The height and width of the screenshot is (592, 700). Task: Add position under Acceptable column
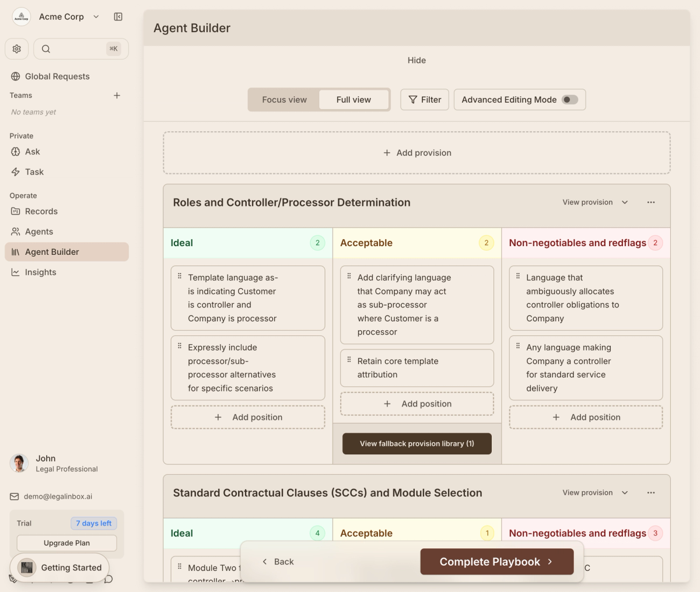point(417,404)
